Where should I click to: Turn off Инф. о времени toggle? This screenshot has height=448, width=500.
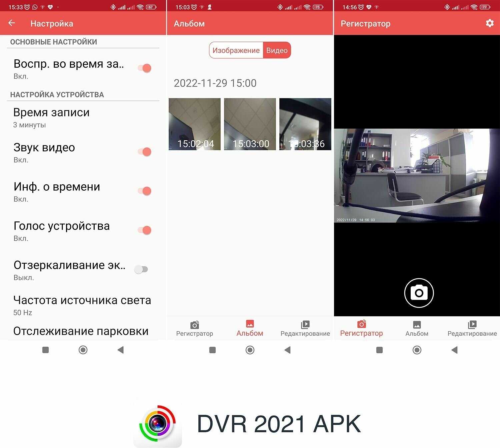click(145, 191)
